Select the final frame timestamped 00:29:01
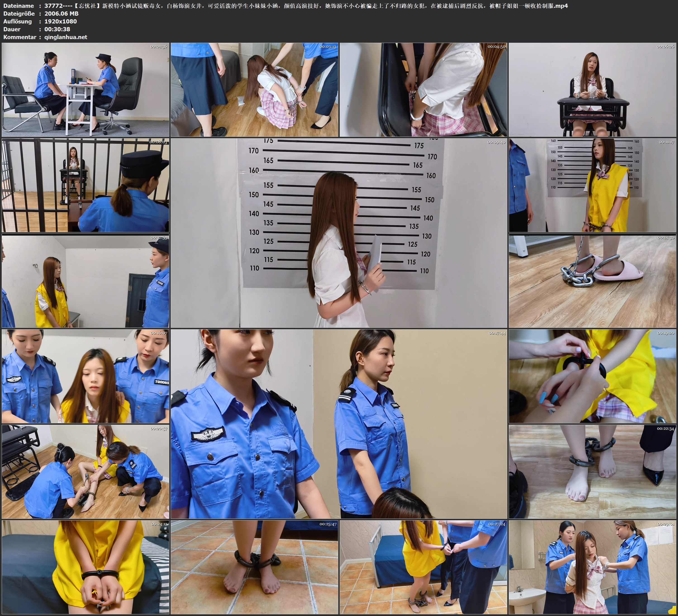The image size is (678, 616). coord(593,567)
